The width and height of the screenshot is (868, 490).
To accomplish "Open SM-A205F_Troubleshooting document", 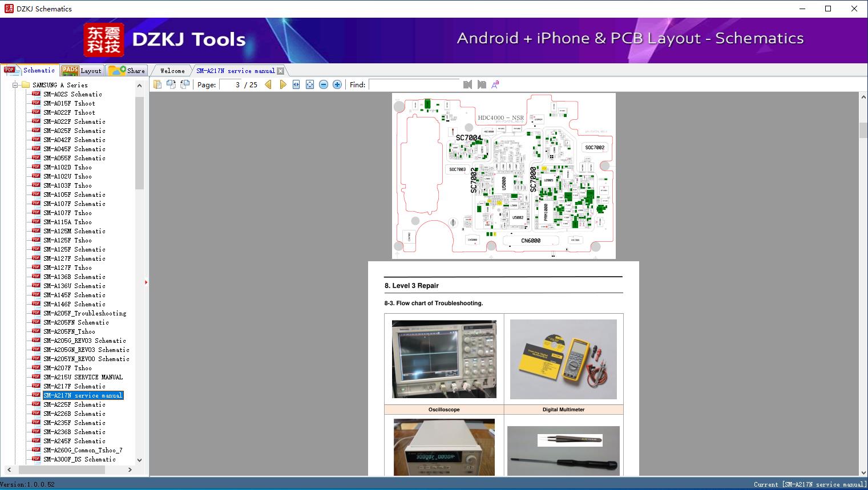I will coord(85,313).
